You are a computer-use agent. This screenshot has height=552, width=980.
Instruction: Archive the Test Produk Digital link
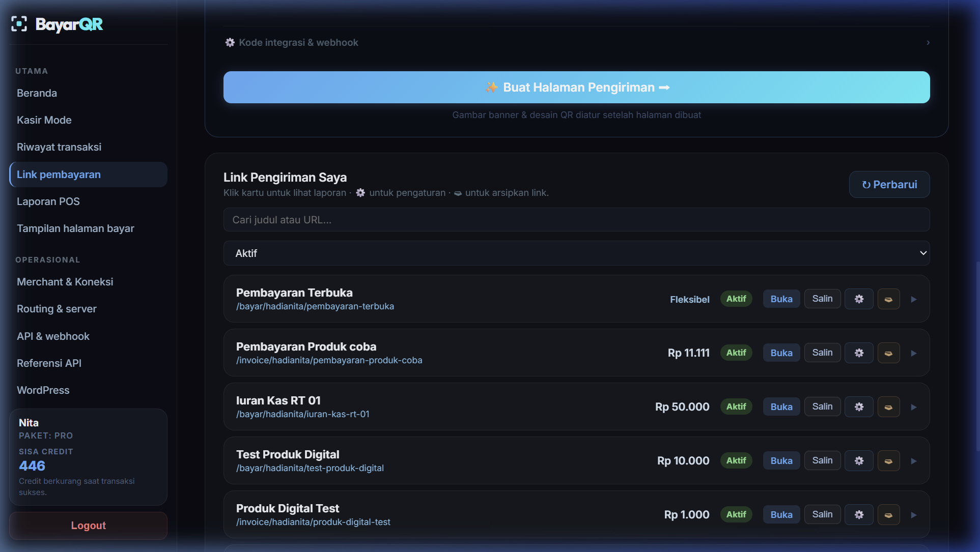[888, 461]
